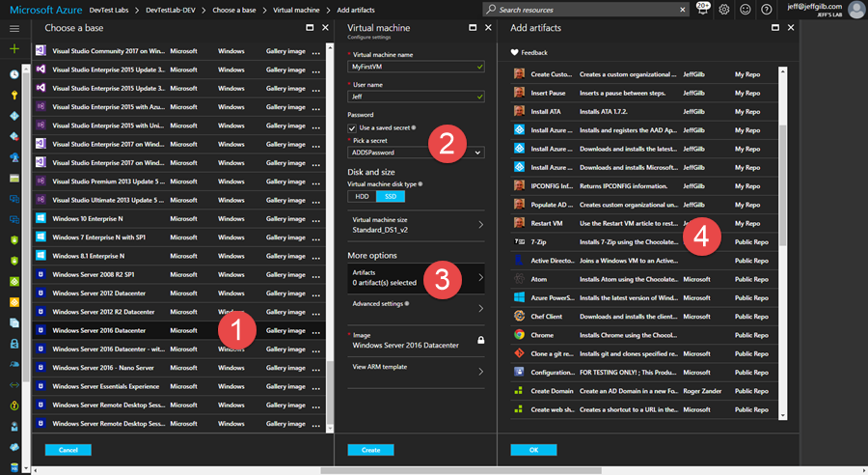Screen dimensions: 868x475
Task: Expand View ARM template
Action: (417, 370)
